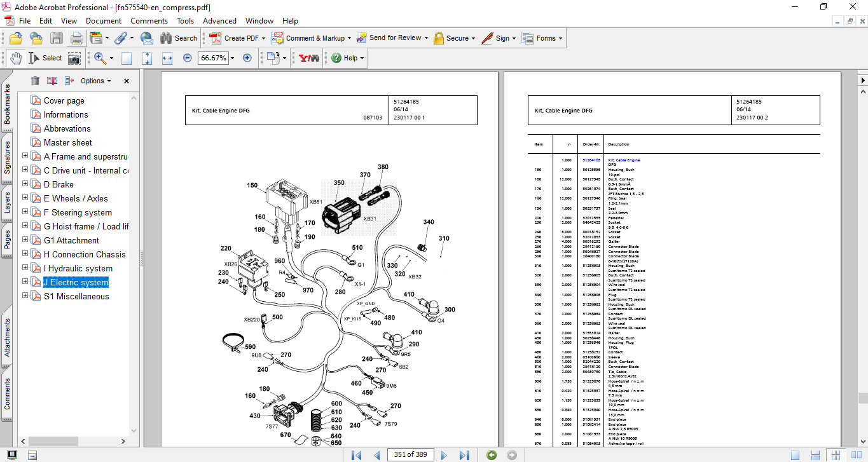Click the page number input field
868x462 pixels.
[x=410, y=454]
